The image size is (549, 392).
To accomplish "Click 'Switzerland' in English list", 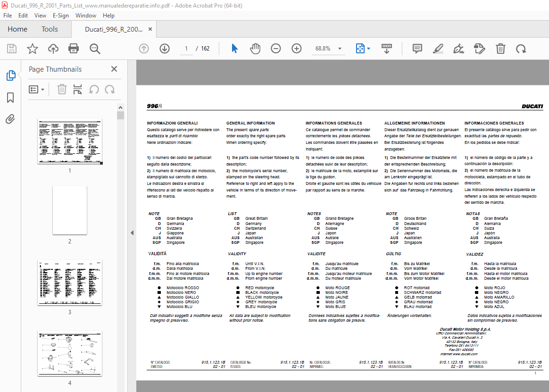I will pos(255,228).
